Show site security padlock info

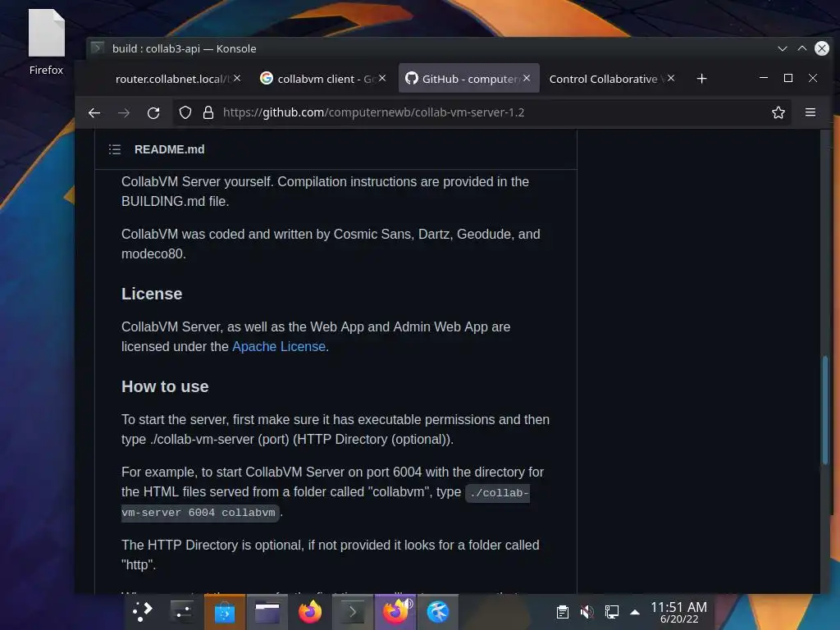click(208, 112)
